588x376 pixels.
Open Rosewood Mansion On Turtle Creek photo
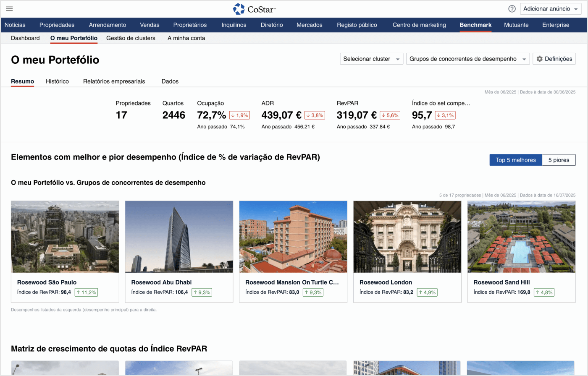coord(293,237)
